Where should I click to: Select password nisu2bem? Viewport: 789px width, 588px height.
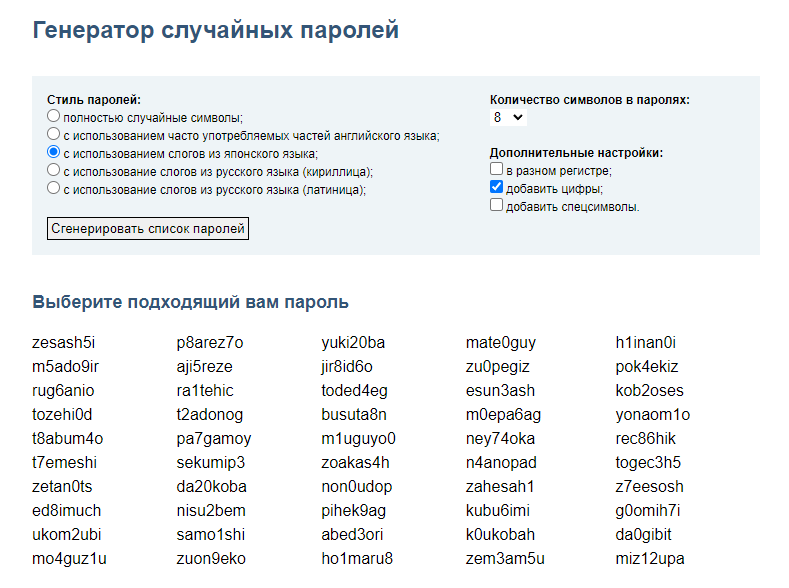(x=211, y=511)
